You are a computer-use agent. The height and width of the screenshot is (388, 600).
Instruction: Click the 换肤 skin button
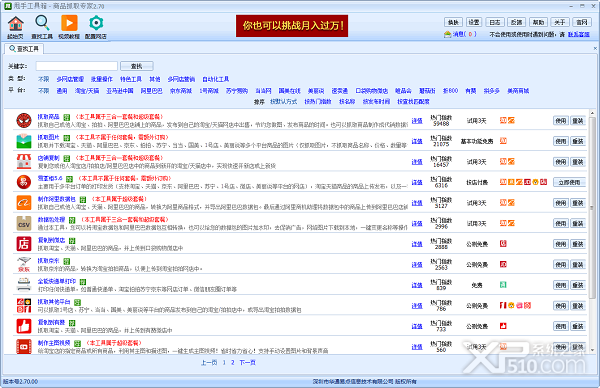tap(453, 22)
